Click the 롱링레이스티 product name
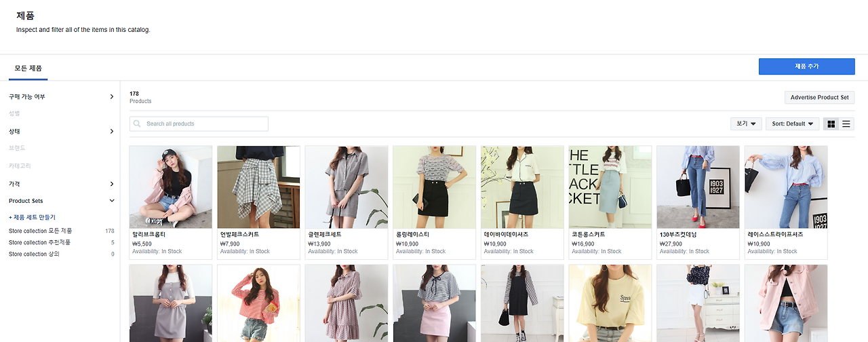The width and height of the screenshot is (868, 342). click(x=413, y=234)
